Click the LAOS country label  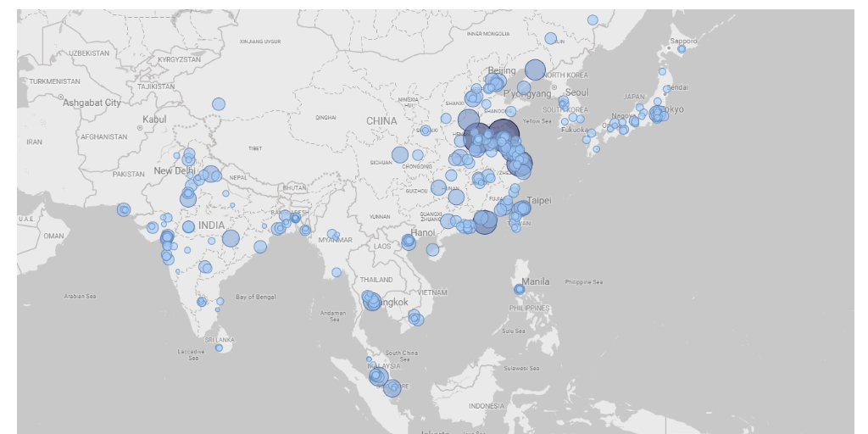(x=382, y=247)
